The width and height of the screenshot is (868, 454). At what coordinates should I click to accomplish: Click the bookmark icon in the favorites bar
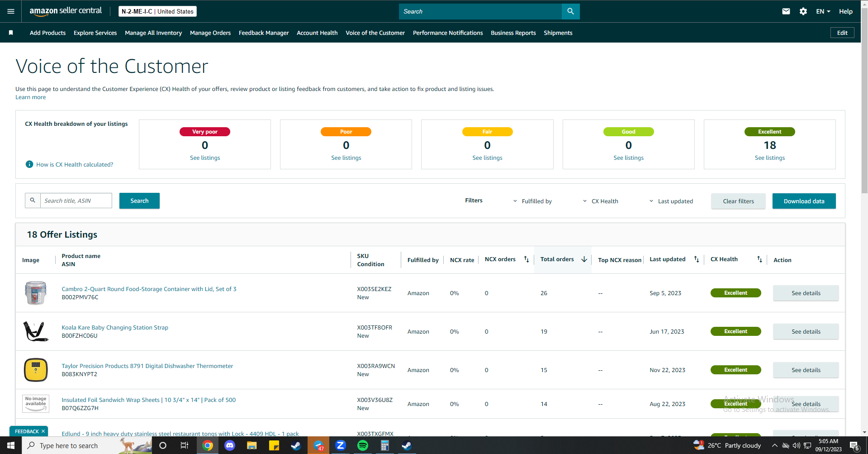tap(11, 33)
